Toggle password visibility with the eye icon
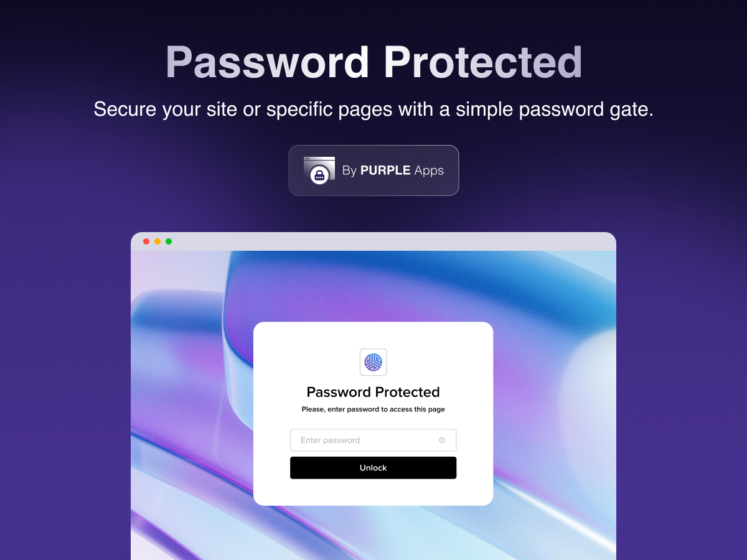This screenshot has height=560, width=747. pyautogui.click(x=442, y=440)
